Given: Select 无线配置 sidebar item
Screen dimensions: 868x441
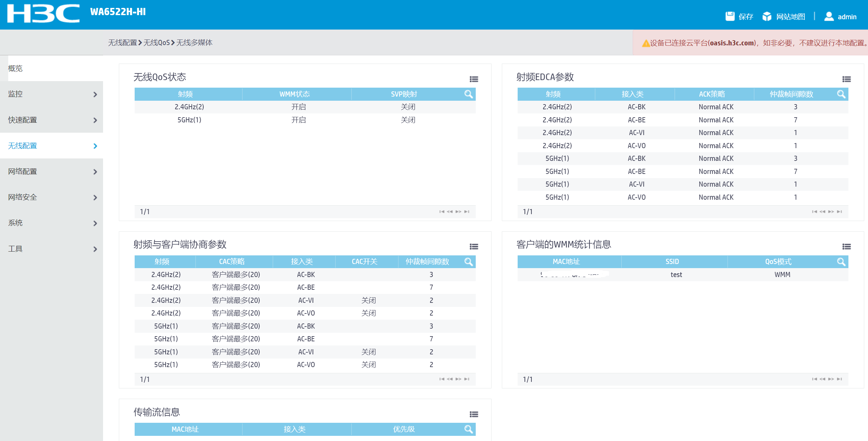Looking at the screenshot, I should (x=23, y=146).
